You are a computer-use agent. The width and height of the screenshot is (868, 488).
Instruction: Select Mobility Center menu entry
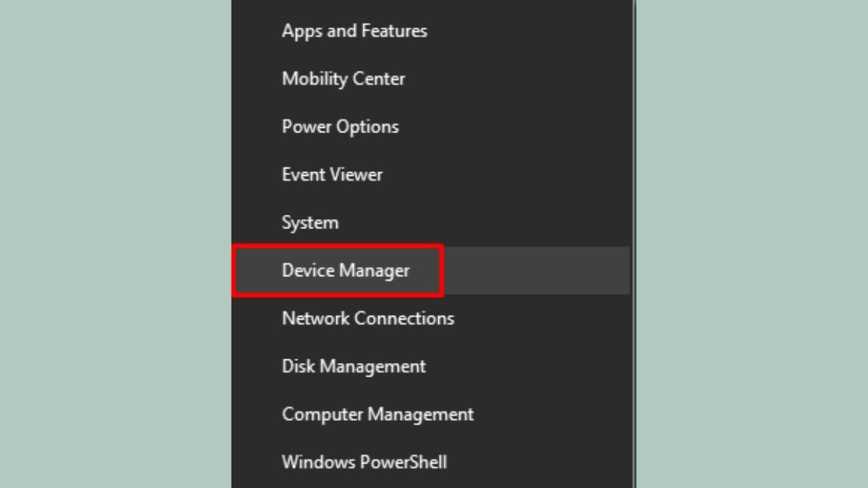[343, 79]
